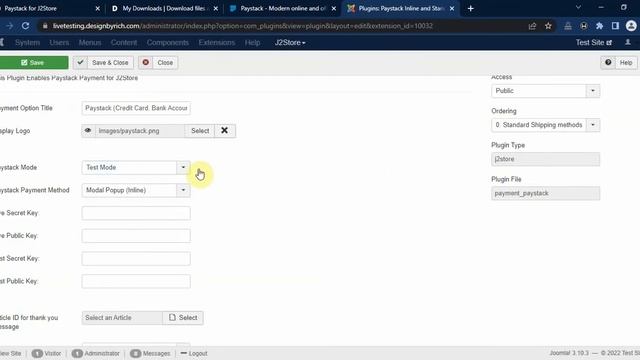Click the green Save button
The width and height of the screenshot is (640, 360).
coord(34,62)
